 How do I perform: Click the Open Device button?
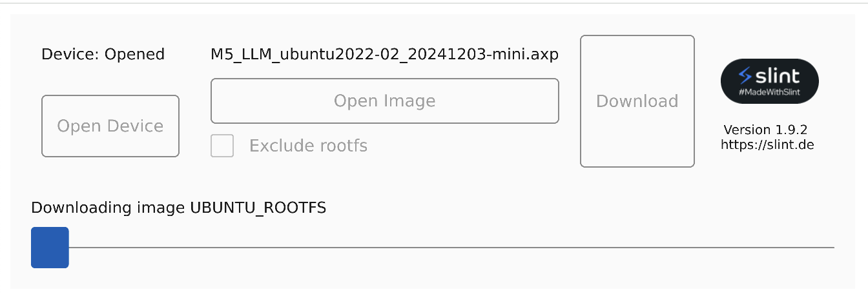[110, 126]
